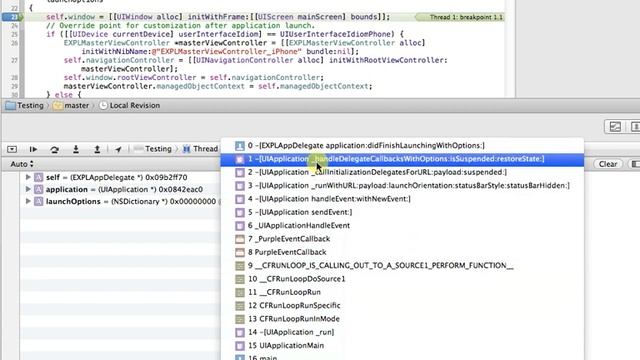Screen dimensions: 640x360
Task: Click the frame 9 CoreFoundation library icon
Action: tap(240, 266)
